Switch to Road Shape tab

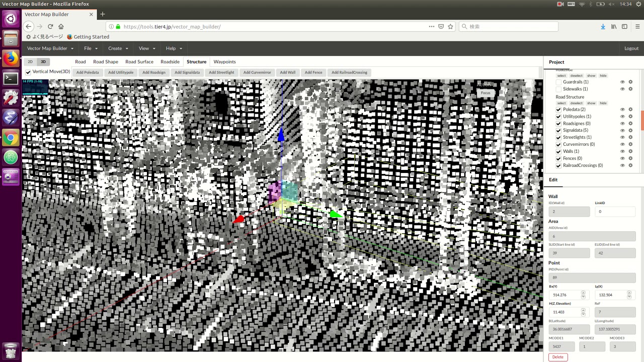coord(106,62)
